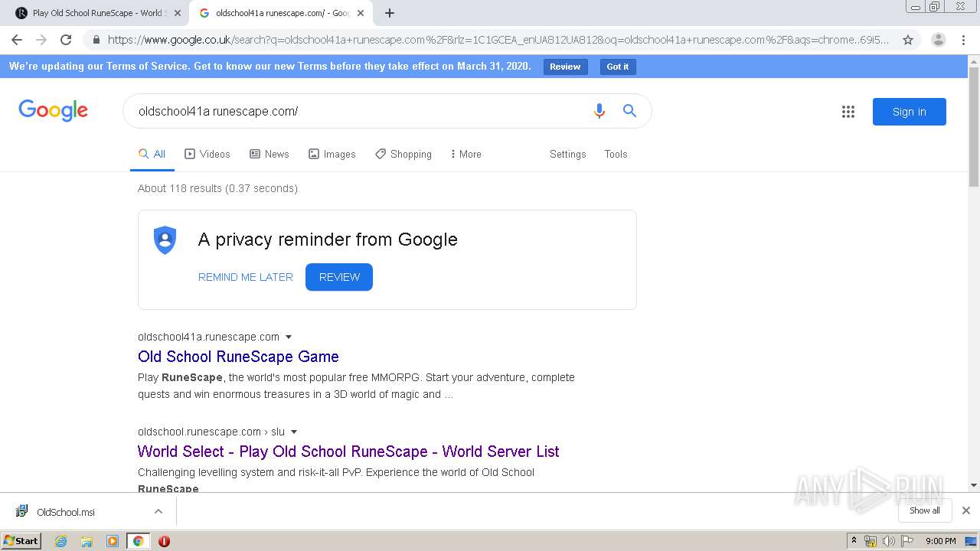Image resolution: width=980 pixels, height=551 pixels.
Task: Open World Select server list result
Action: point(348,452)
